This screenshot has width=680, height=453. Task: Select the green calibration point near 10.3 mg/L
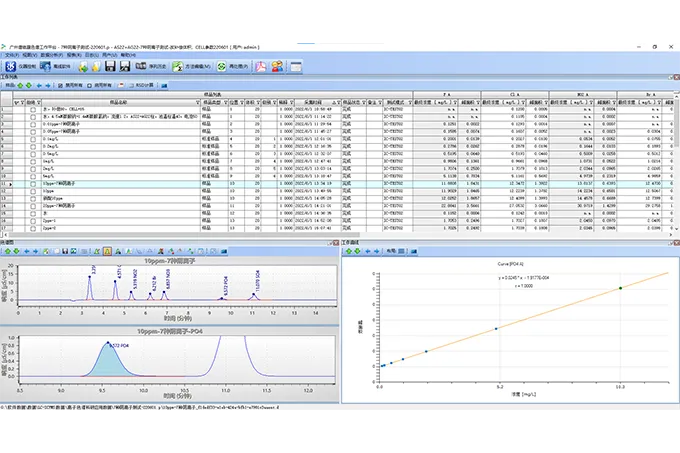tap(621, 288)
